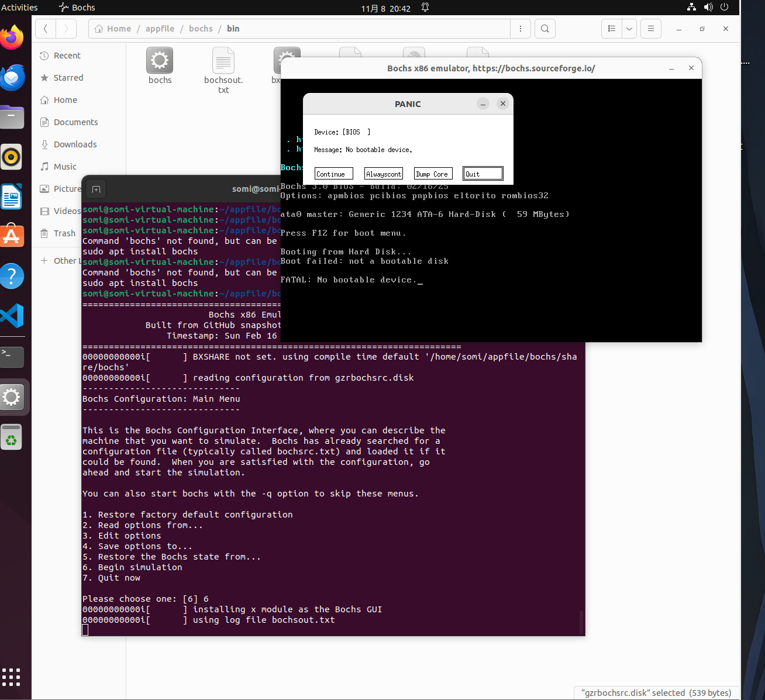Open Help from the dock
This screenshot has width=765, height=700.
point(12,276)
